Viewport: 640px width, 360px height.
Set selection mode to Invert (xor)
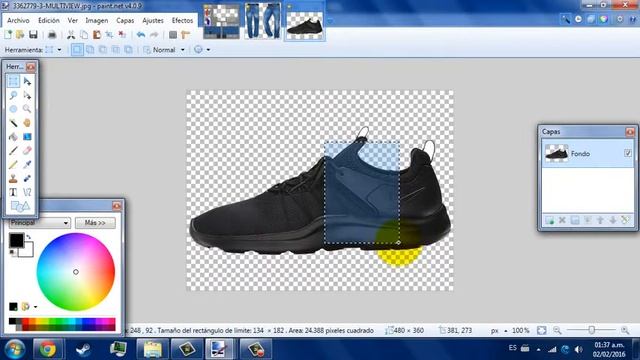(x=128, y=50)
